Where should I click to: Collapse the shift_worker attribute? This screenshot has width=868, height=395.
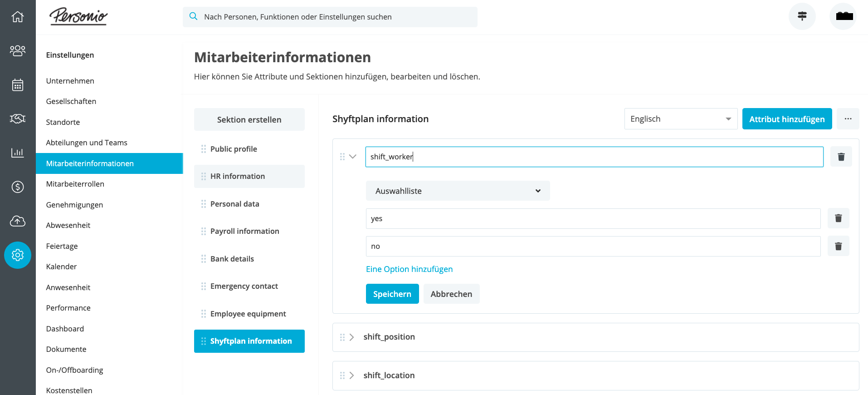point(353,157)
